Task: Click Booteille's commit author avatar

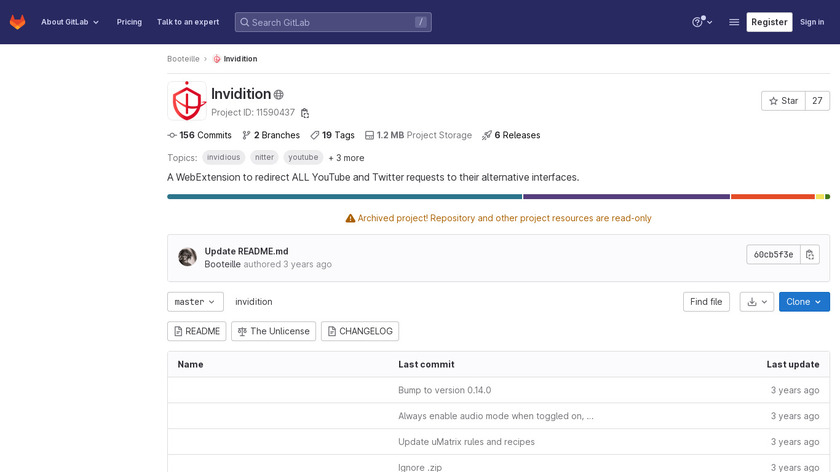Action: [187, 257]
